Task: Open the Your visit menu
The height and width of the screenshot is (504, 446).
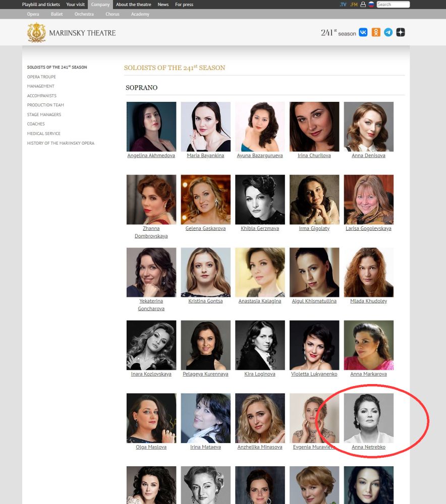Action: click(x=75, y=5)
